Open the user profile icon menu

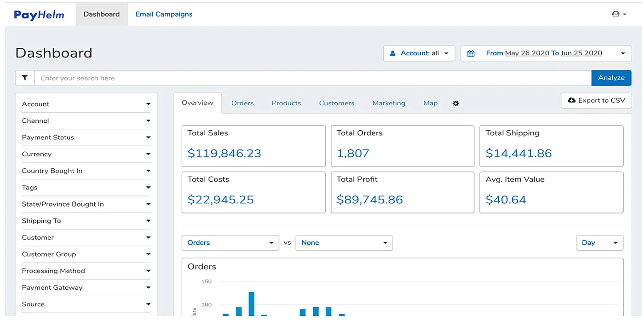pyautogui.click(x=619, y=14)
